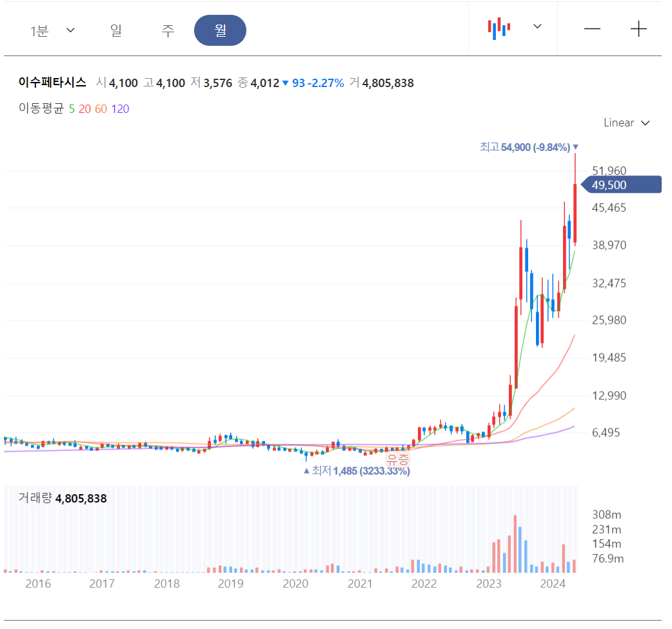Click the 25,980 price axis label

click(x=609, y=320)
